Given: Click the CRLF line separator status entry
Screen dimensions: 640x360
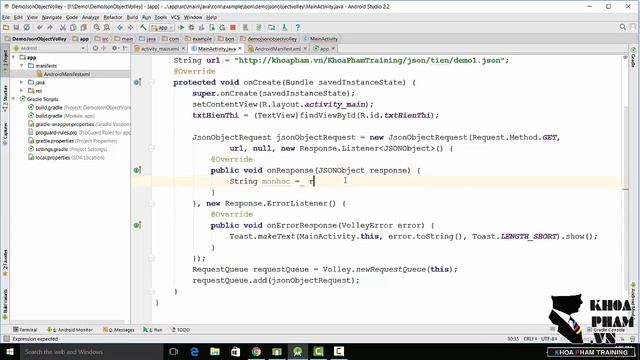Looking at the screenshot, I should [530, 339].
